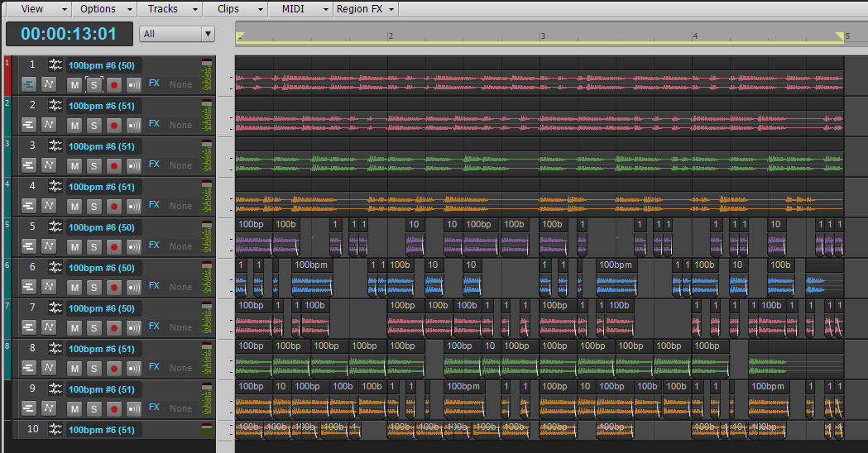Open track icon selector for track 3
The width and height of the screenshot is (868, 453).
point(55,145)
